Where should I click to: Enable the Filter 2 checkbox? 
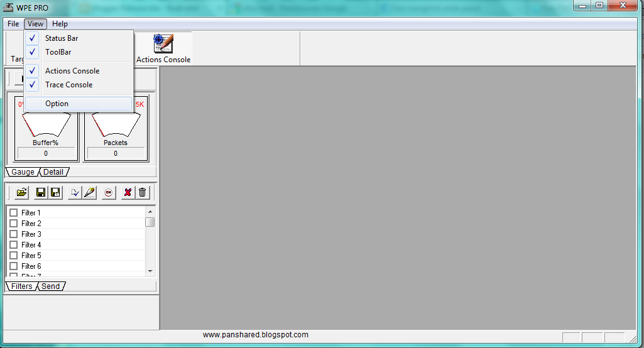click(x=14, y=224)
